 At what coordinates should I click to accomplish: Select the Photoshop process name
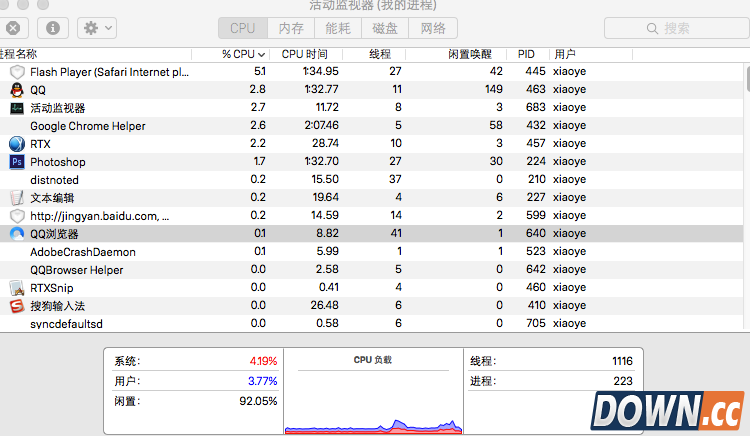[x=58, y=162]
